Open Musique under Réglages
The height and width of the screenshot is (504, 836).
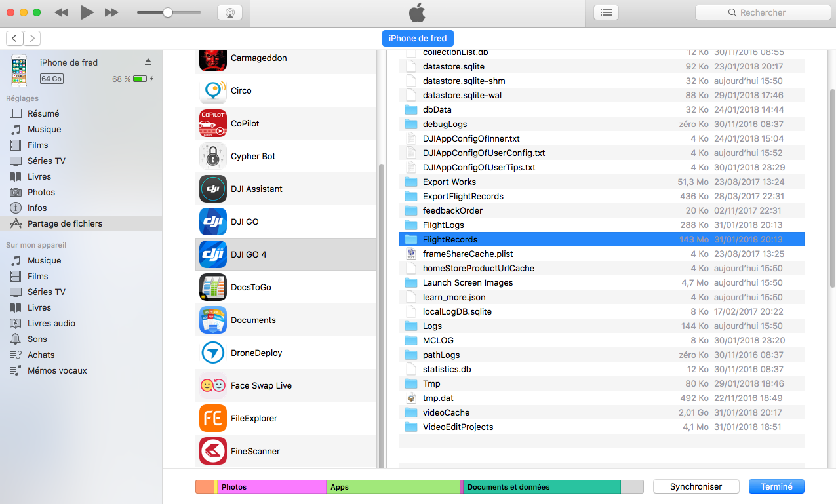44,129
